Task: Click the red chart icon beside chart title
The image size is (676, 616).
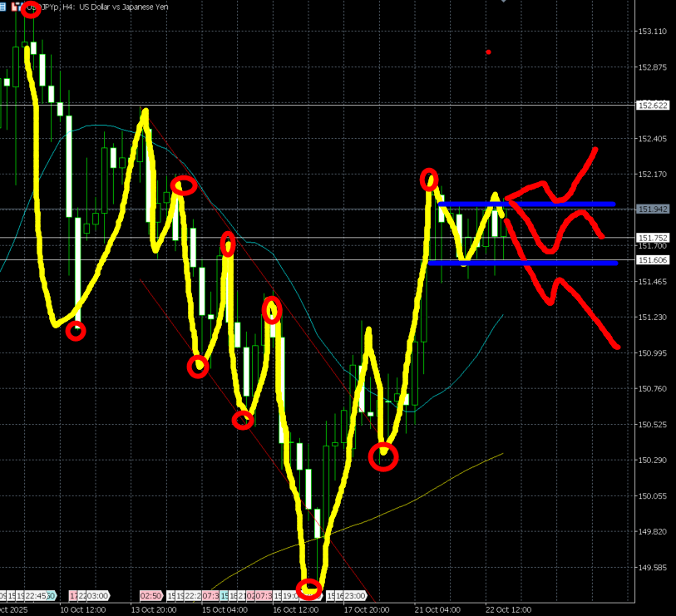Action: [x=16, y=6]
